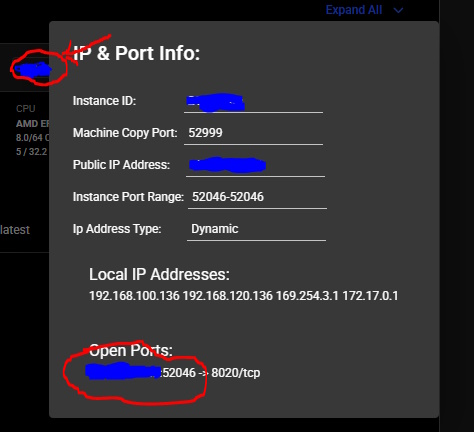Click the open port mapping 52046 -> 8020/tcp
474x432 pixels.
pos(173,373)
